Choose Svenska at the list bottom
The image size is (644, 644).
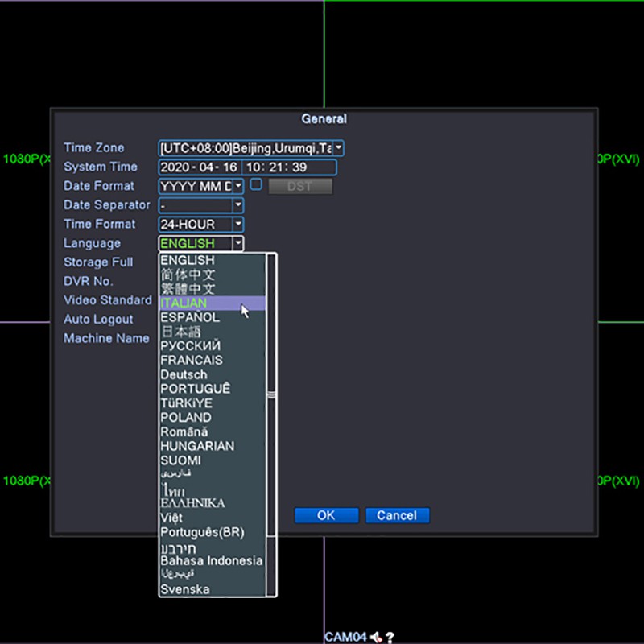pyautogui.click(x=212, y=589)
